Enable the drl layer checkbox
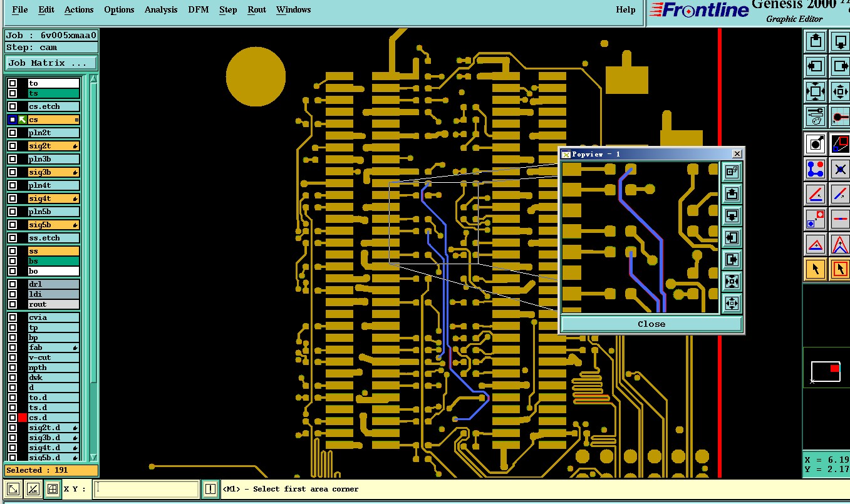Screen dimensions: 850x504 click(x=13, y=284)
